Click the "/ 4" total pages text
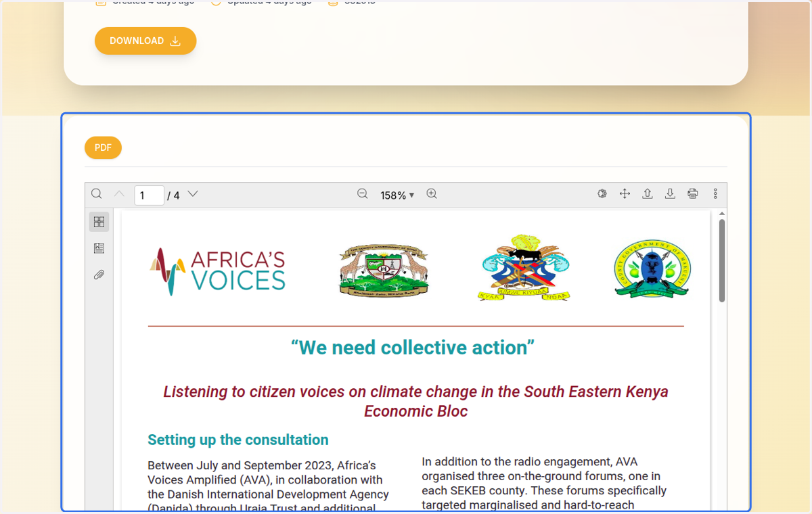Screen dimensions: 812x514 pyautogui.click(x=173, y=195)
